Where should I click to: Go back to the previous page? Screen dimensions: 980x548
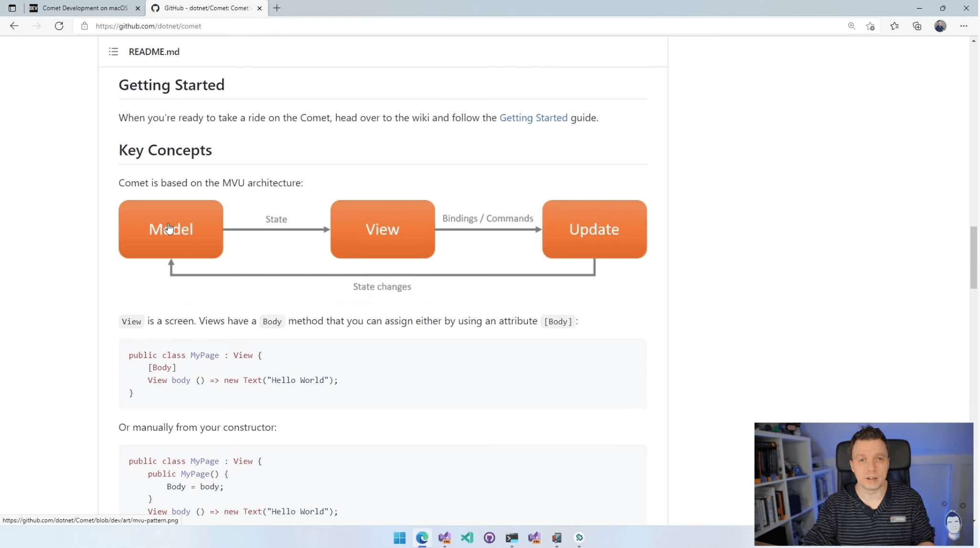point(14,26)
